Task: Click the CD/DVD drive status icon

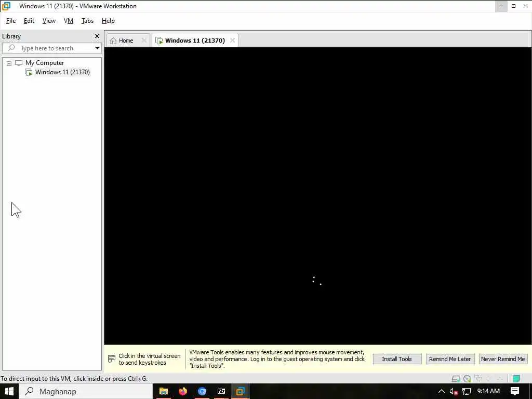Action: click(x=467, y=378)
